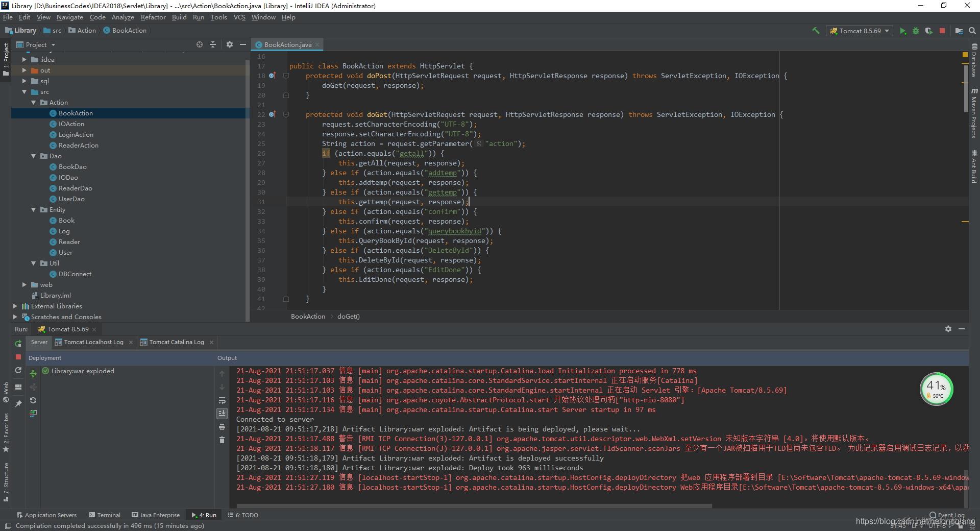Open the Run panel settings gear
980x531 pixels.
pyautogui.click(x=948, y=329)
